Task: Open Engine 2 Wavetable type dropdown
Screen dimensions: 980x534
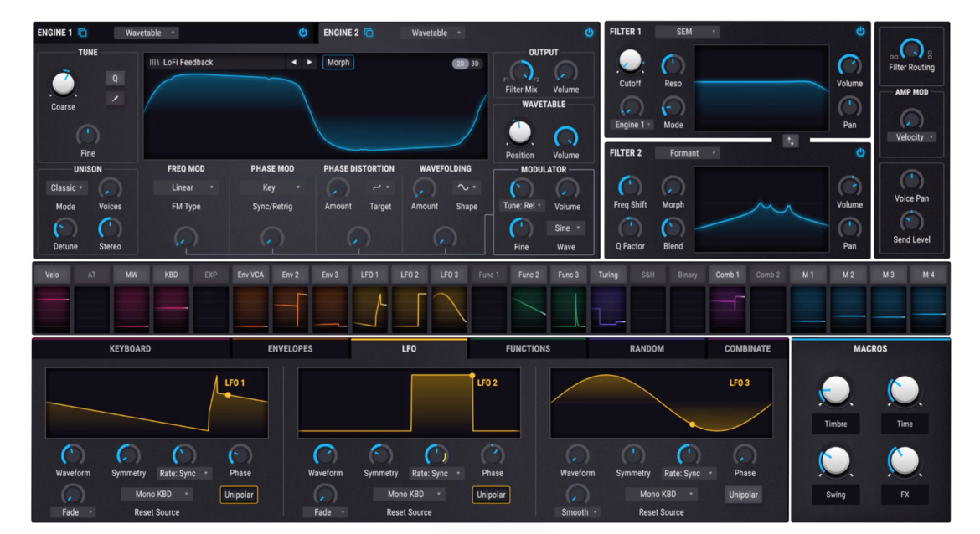Action: click(432, 33)
